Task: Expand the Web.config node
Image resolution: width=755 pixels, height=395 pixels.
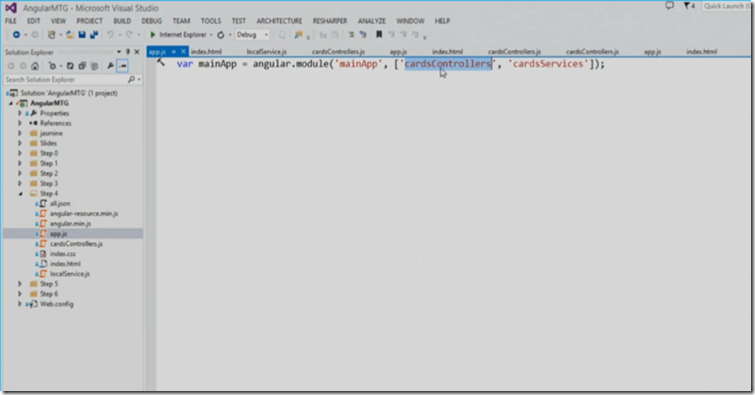Action: pos(20,304)
